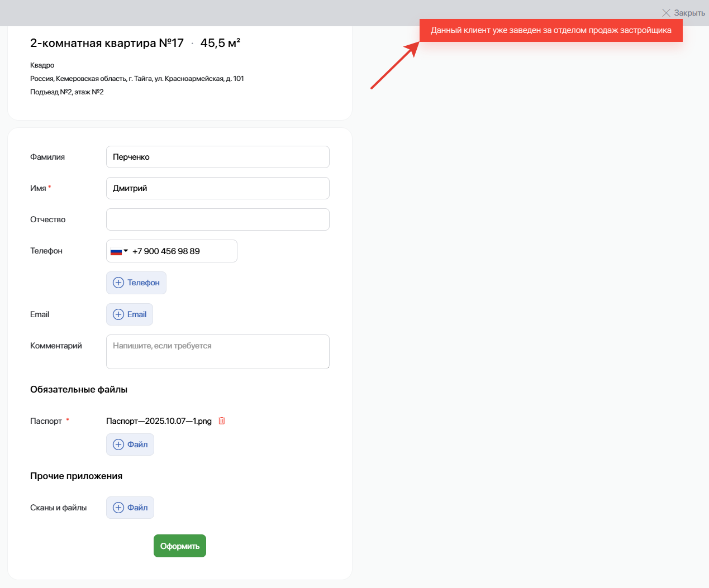Select the empty Отчество input field
This screenshot has height=588, width=709.
coord(217,219)
